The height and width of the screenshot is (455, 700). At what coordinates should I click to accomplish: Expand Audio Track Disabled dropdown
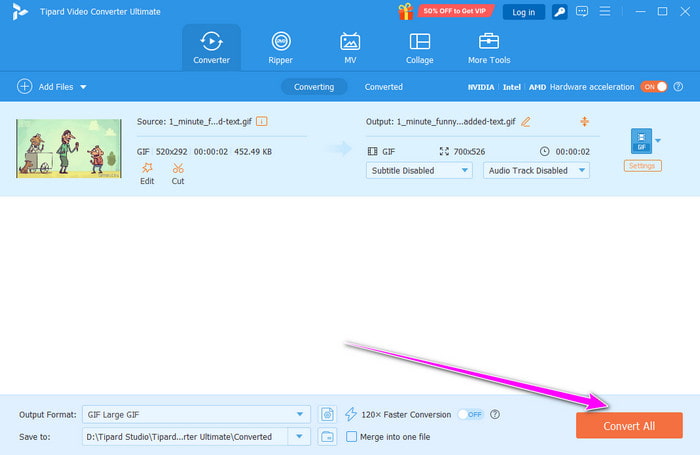(x=536, y=170)
